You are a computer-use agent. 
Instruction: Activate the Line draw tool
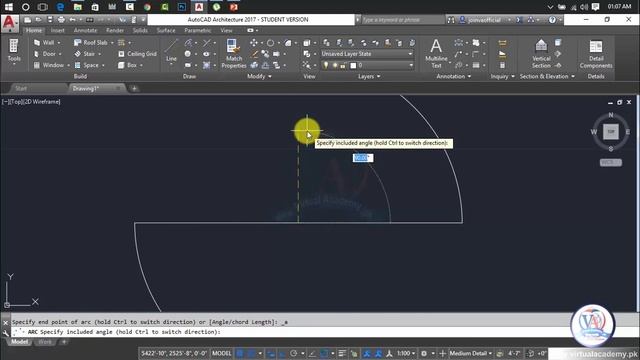click(x=171, y=51)
